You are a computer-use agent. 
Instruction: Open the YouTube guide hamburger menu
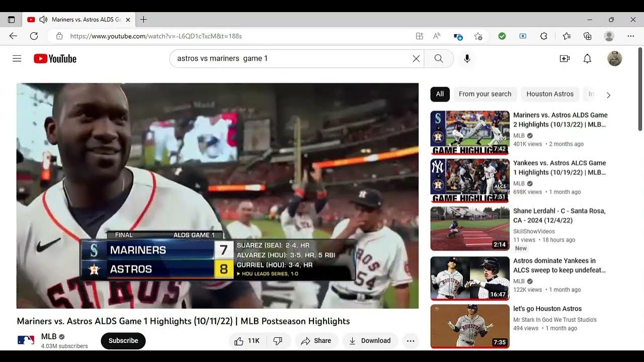pos(17,59)
